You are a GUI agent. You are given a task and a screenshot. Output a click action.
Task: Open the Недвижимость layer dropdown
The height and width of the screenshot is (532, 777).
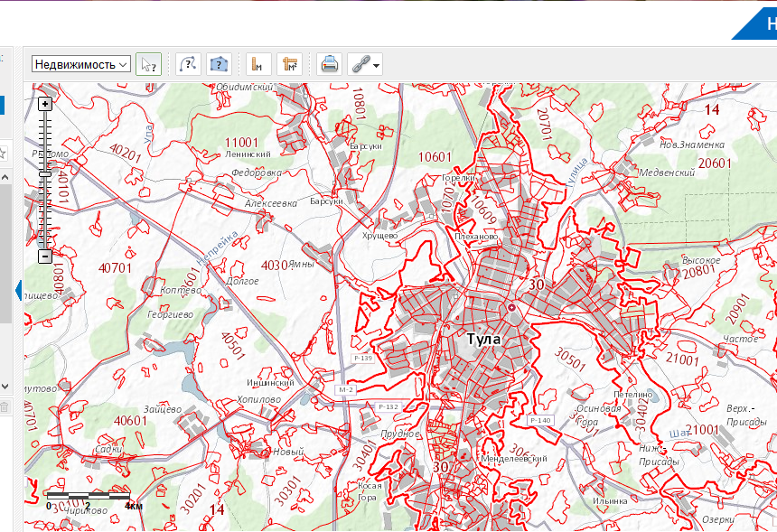[x=81, y=64]
